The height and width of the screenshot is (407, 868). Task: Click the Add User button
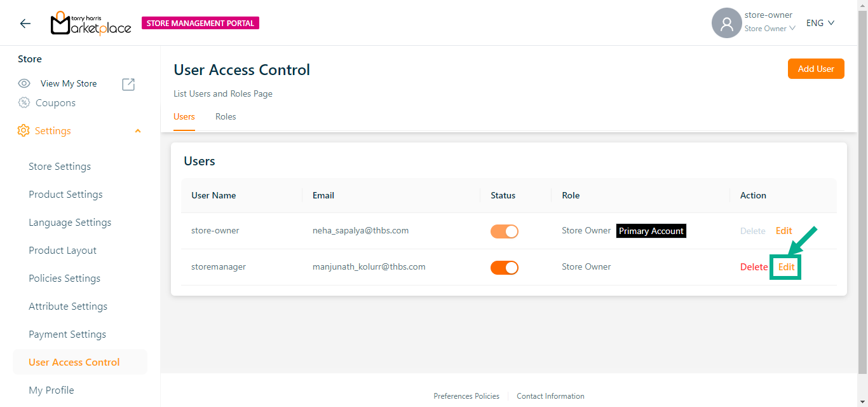point(816,69)
